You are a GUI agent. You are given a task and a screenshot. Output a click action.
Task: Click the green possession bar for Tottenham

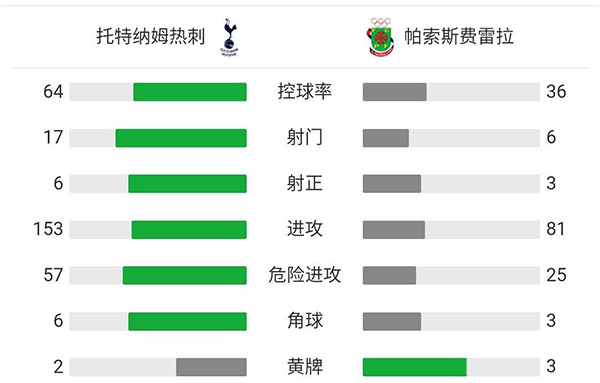pos(190,92)
